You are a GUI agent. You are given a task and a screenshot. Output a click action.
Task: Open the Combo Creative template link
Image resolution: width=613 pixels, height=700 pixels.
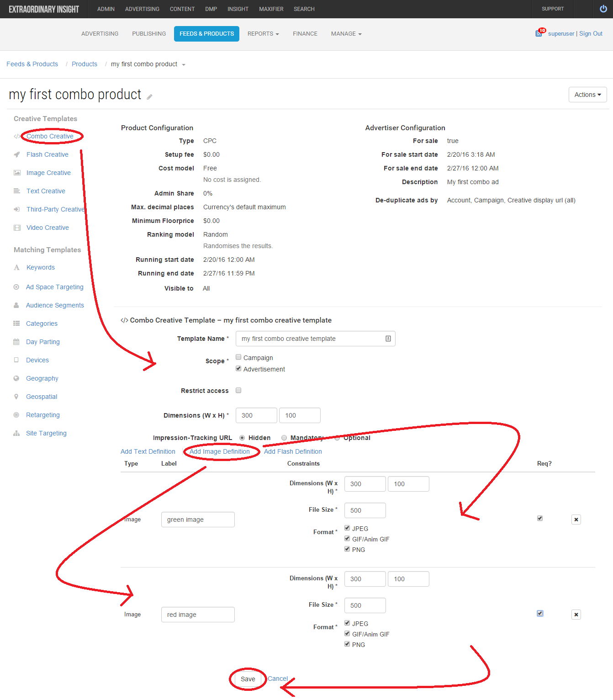(50, 136)
